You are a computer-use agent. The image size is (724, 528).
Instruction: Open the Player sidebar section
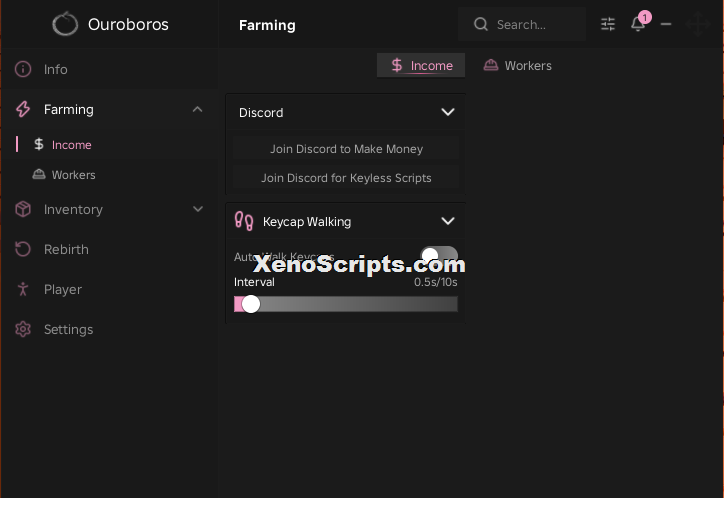point(109,289)
